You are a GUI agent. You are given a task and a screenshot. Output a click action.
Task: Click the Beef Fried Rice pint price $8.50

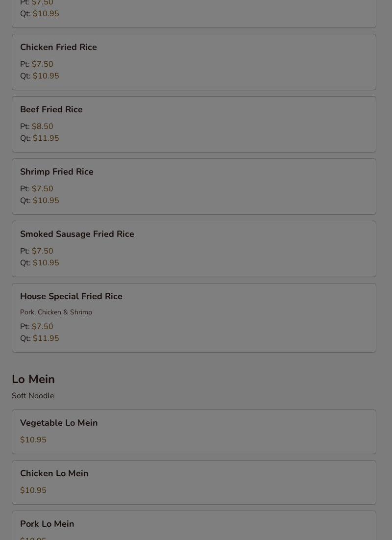pyautogui.click(x=43, y=127)
